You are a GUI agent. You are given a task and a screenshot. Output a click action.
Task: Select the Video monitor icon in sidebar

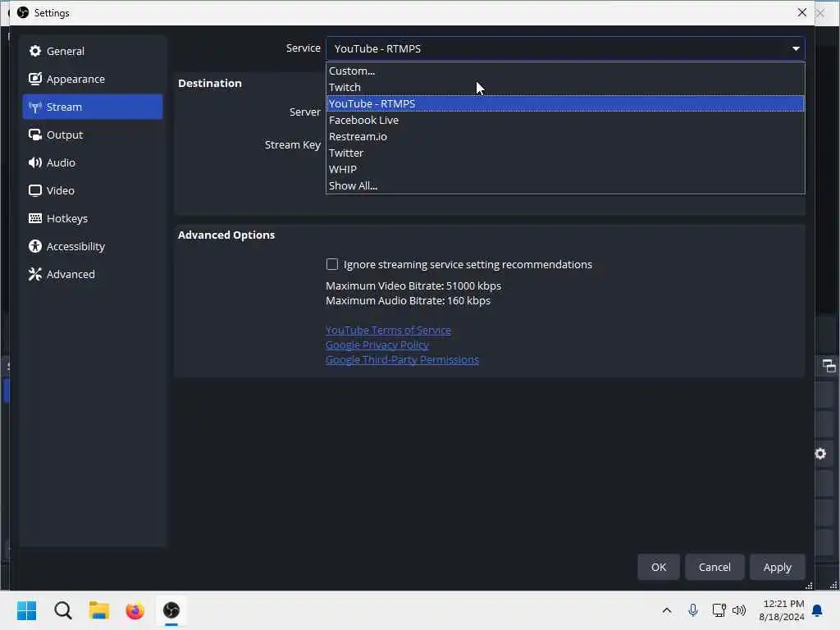click(x=35, y=190)
